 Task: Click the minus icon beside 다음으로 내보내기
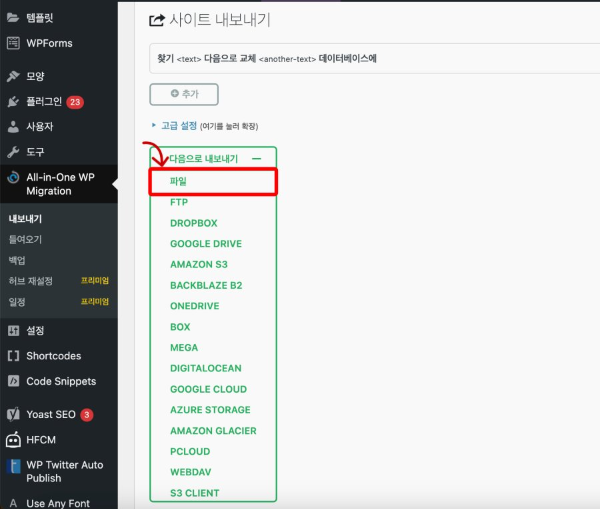pos(257,158)
